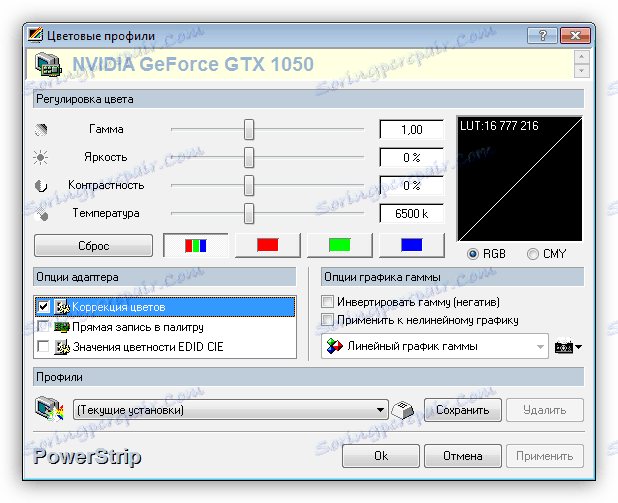The width and height of the screenshot is (618, 503).
Task: Click the NVIDIA GeForce adapter card icon
Action: (48, 65)
